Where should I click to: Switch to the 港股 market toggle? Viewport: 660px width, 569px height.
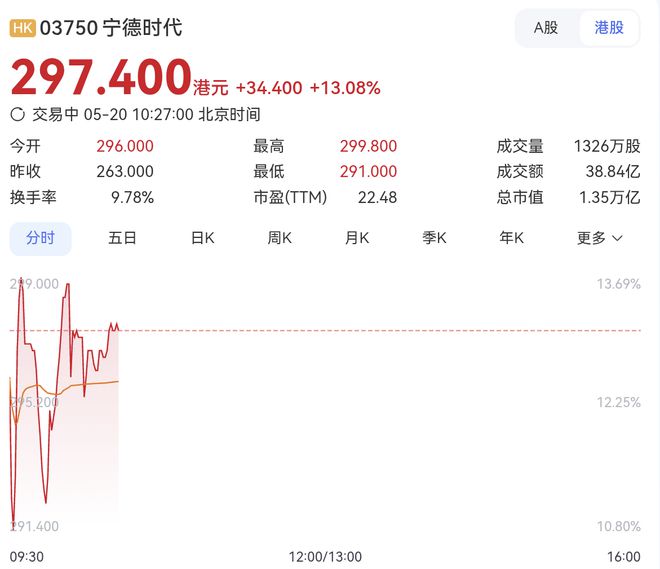[609, 28]
